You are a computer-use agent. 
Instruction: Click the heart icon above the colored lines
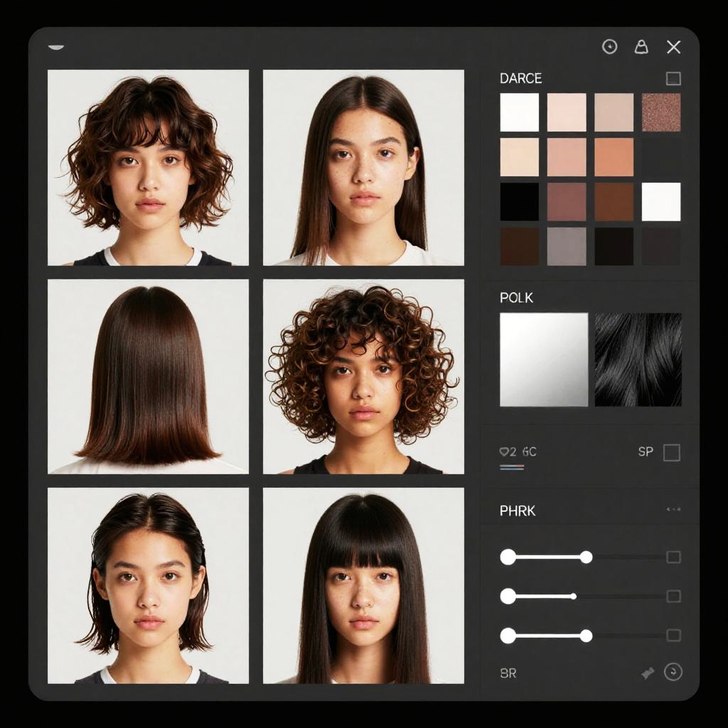click(504, 451)
